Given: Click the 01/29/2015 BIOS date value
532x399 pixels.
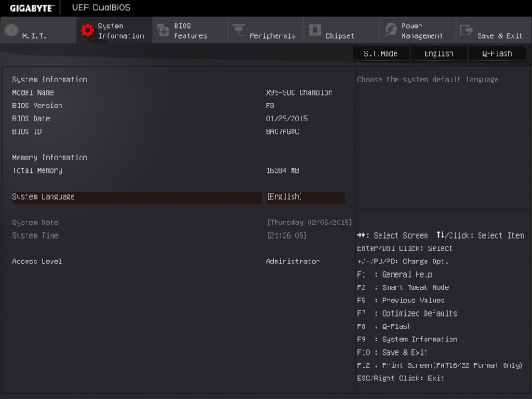Looking at the screenshot, I should point(286,119).
